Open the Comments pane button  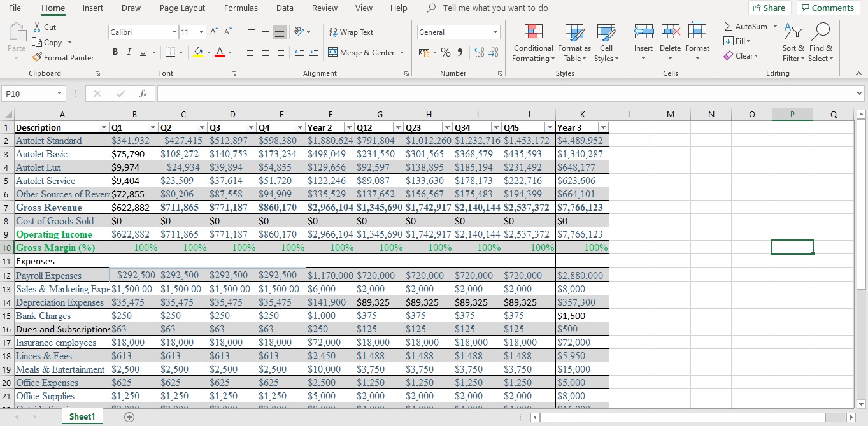tap(828, 8)
